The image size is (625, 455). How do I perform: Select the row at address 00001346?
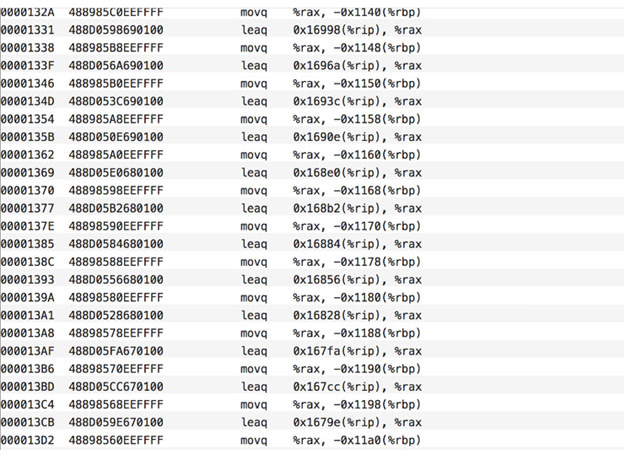(x=312, y=83)
